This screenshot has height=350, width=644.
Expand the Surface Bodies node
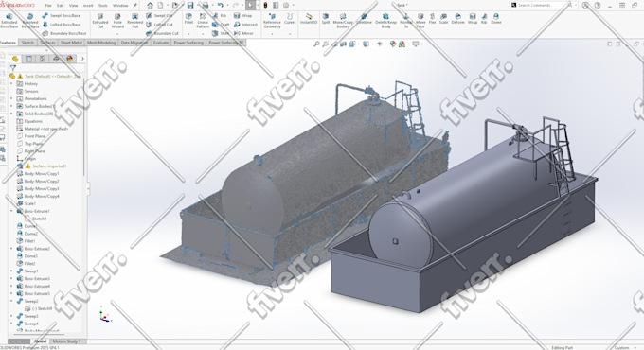pyautogui.click(x=11, y=106)
